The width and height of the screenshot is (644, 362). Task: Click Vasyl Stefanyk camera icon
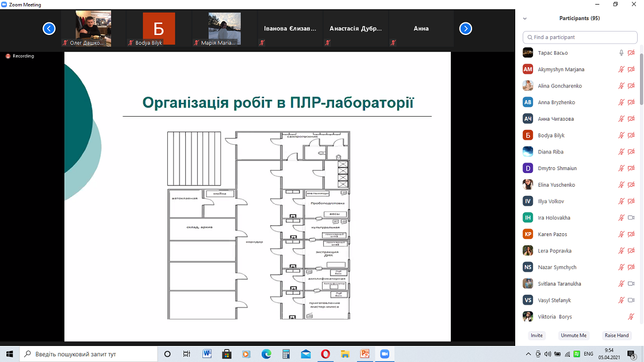631,300
